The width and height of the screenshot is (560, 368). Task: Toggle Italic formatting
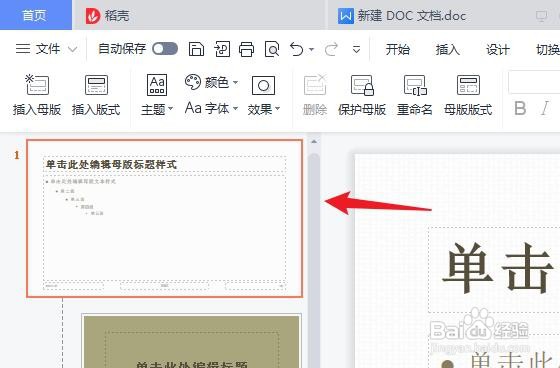click(x=545, y=108)
